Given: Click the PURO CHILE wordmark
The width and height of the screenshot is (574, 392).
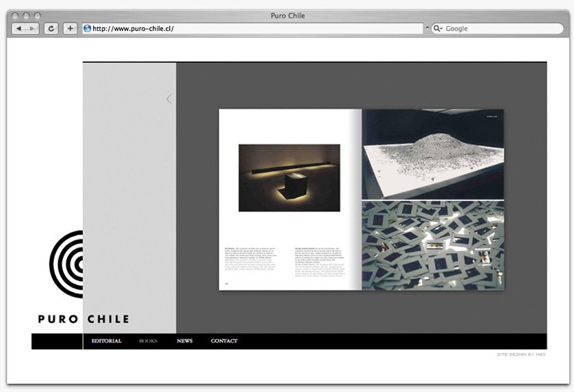Looking at the screenshot, I should [83, 319].
